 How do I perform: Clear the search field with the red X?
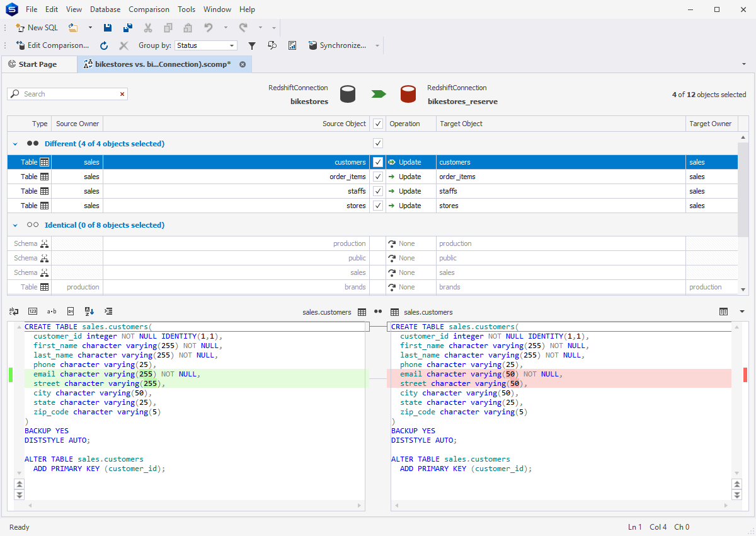[122, 94]
